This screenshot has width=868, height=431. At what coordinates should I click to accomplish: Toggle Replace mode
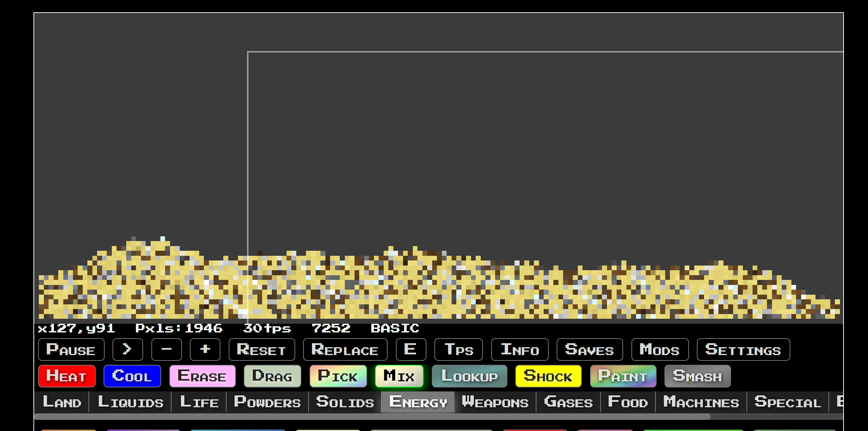[x=345, y=349]
